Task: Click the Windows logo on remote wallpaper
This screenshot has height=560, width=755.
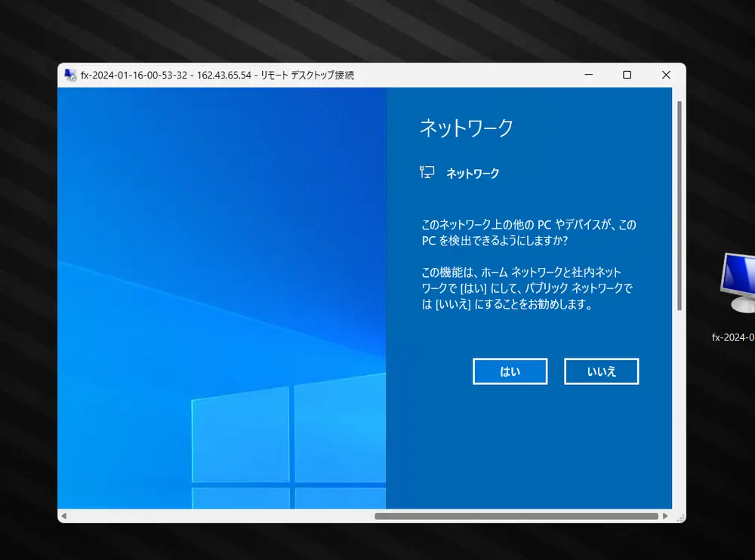Action: (287, 445)
